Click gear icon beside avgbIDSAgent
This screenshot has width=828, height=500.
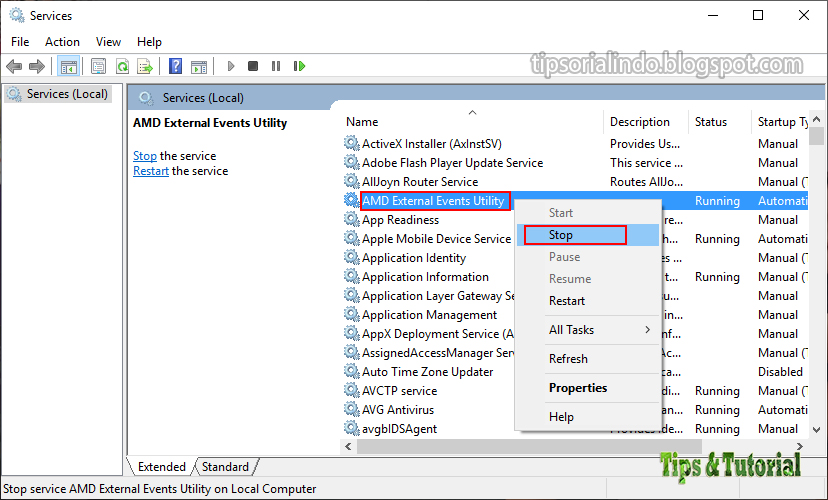point(352,428)
